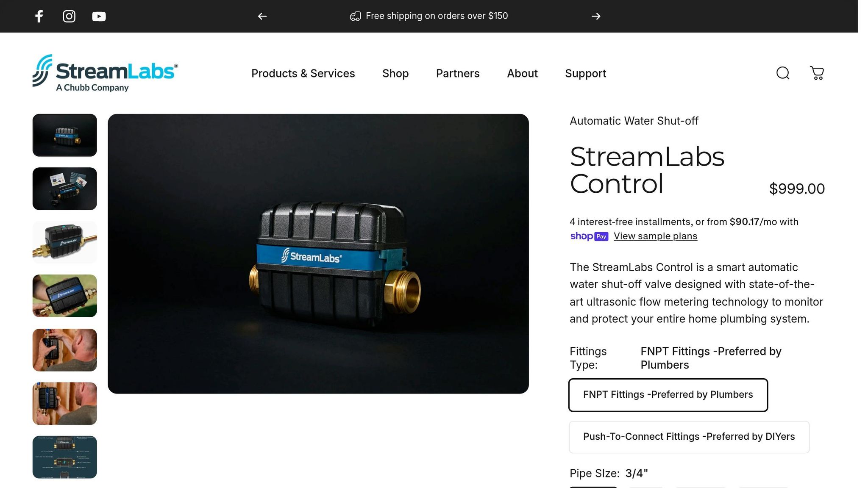This screenshot has height=488, width=868.
Task: Select FNPT Fittings -Preferred by Plumbers option
Action: (668, 395)
